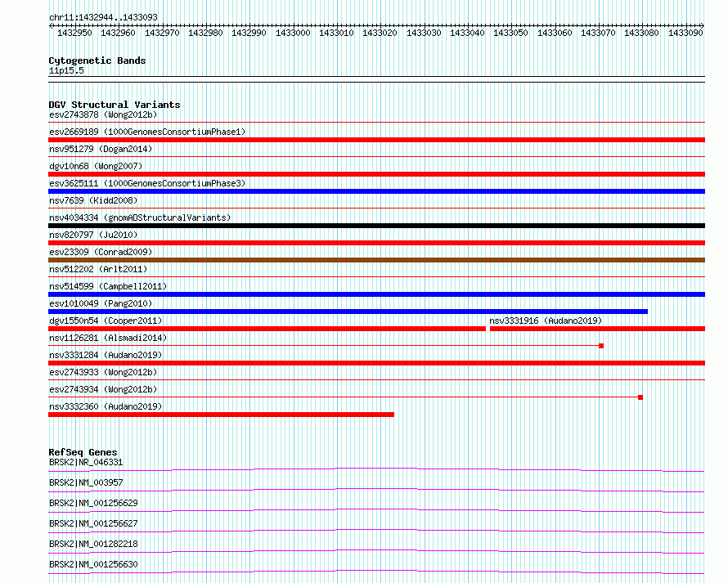The width and height of the screenshot is (728, 583).
Task: Click the red nsv3331284 variant bar
Action: coord(376,363)
